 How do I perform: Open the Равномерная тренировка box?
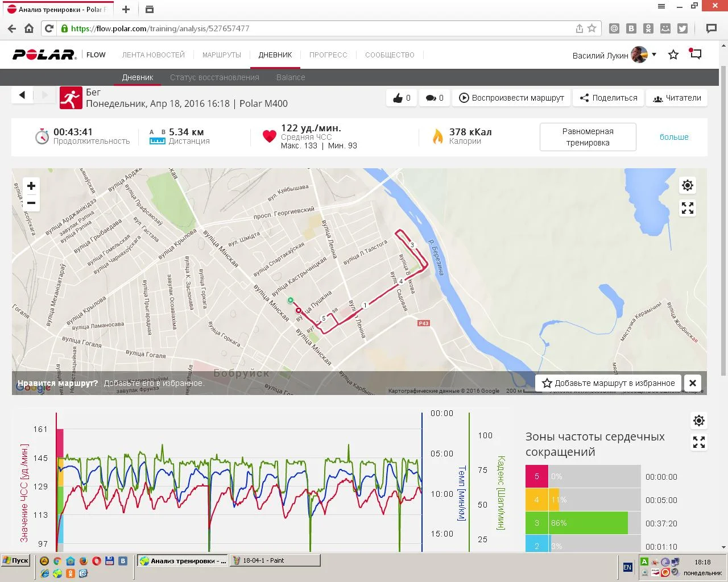pyautogui.click(x=588, y=137)
